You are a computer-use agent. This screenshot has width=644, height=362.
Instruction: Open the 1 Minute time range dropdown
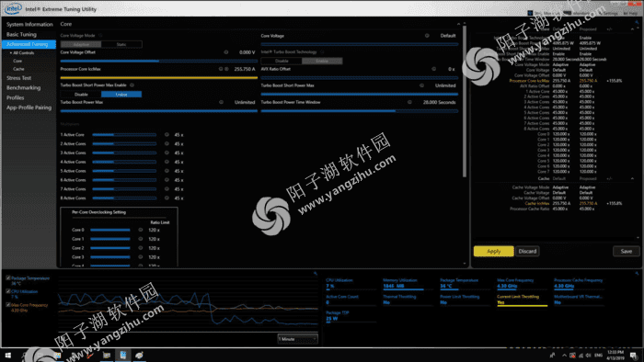pos(297,339)
